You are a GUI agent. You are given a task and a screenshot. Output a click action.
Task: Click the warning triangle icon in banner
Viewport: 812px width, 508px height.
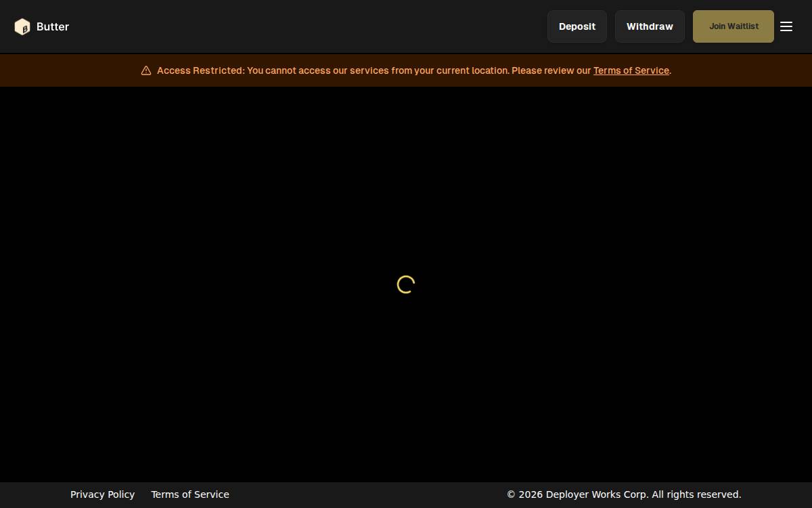click(146, 70)
